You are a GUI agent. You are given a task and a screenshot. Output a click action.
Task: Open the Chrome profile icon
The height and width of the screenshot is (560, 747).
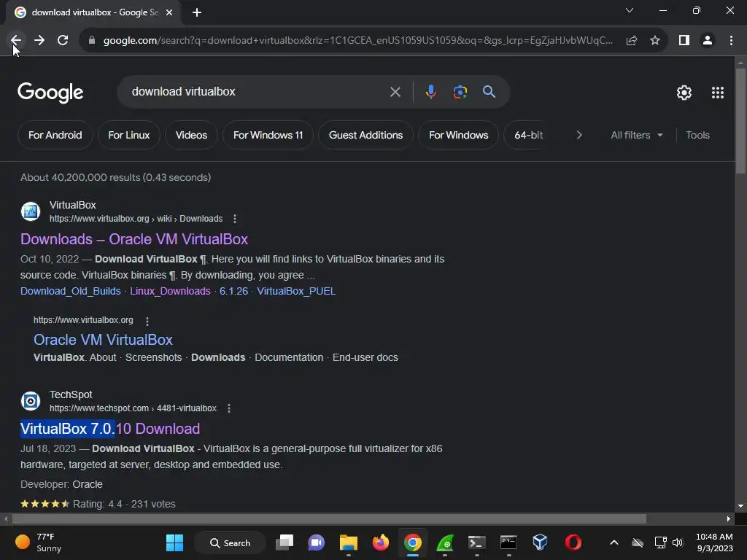708,41
